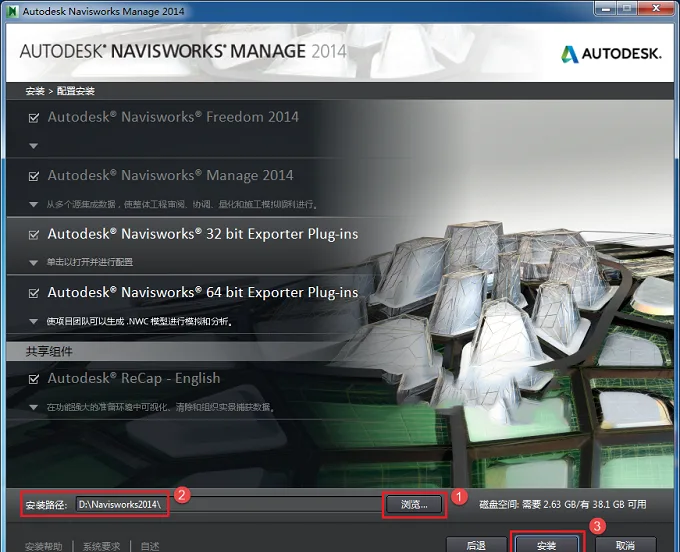
Task: Open the 系统要求 system requirements link
Action: tap(101, 546)
